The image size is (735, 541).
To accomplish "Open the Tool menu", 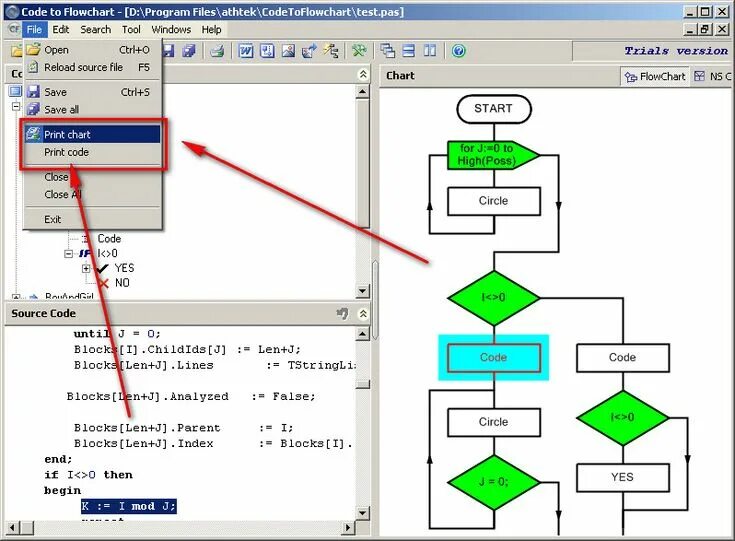I will 131,30.
